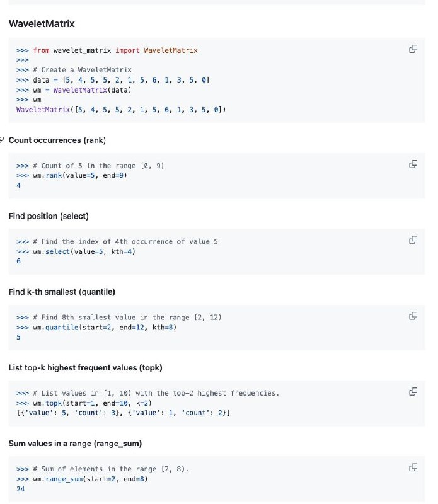Click the Find k-th smallest (quantile) heading
438x504 pixels.
(62, 292)
